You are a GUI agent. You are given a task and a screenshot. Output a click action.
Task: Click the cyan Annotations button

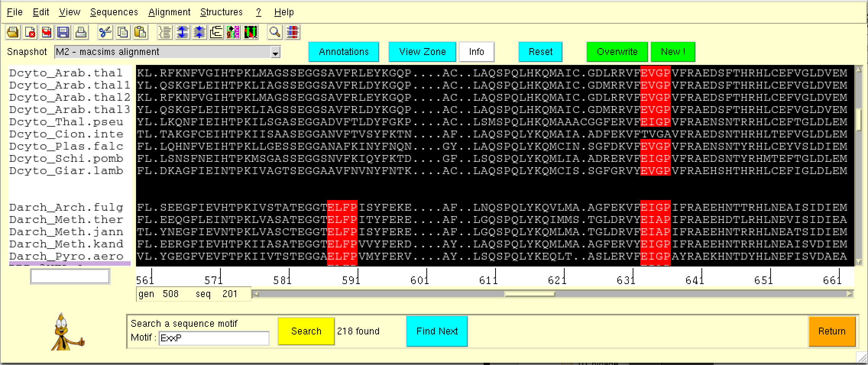tap(343, 52)
